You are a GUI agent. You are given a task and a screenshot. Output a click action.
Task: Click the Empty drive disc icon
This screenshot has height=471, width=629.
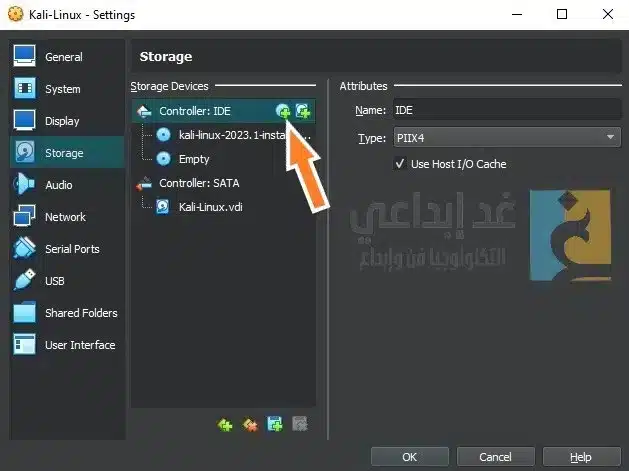pyautogui.click(x=163, y=159)
